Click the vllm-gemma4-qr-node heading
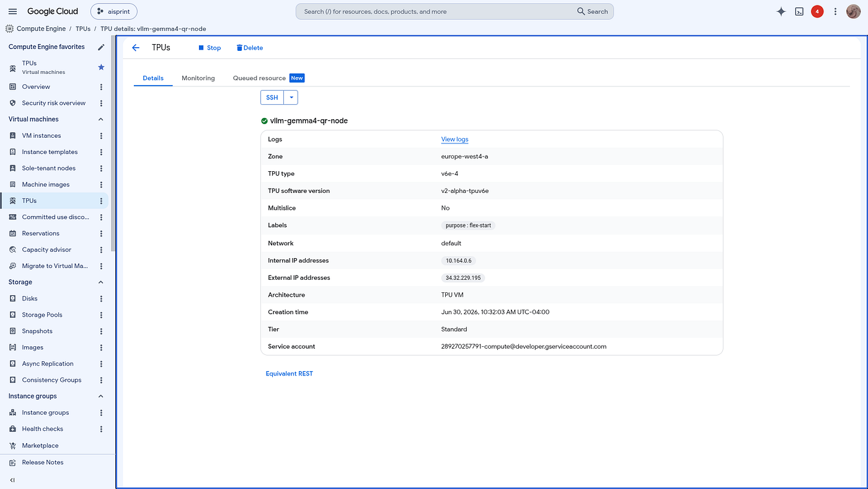This screenshot has width=868, height=489. click(x=309, y=121)
